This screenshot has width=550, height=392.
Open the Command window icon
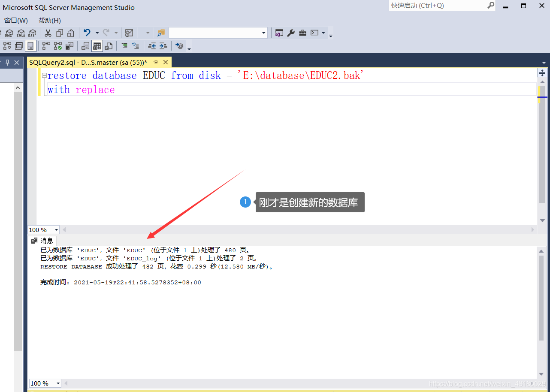click(x=314, y=33)
